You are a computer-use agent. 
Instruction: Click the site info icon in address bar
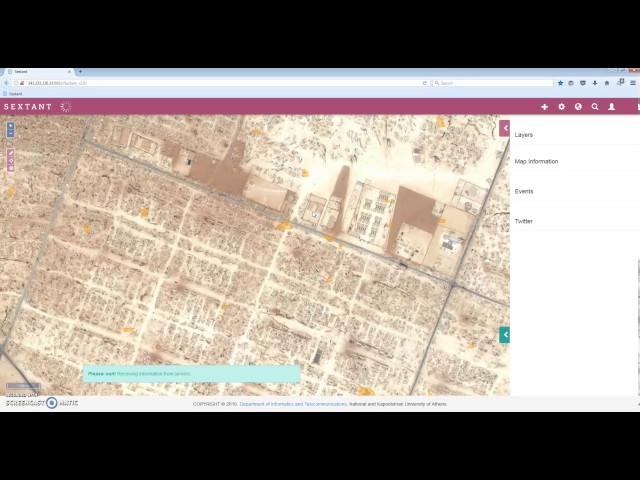click(16, 83)
